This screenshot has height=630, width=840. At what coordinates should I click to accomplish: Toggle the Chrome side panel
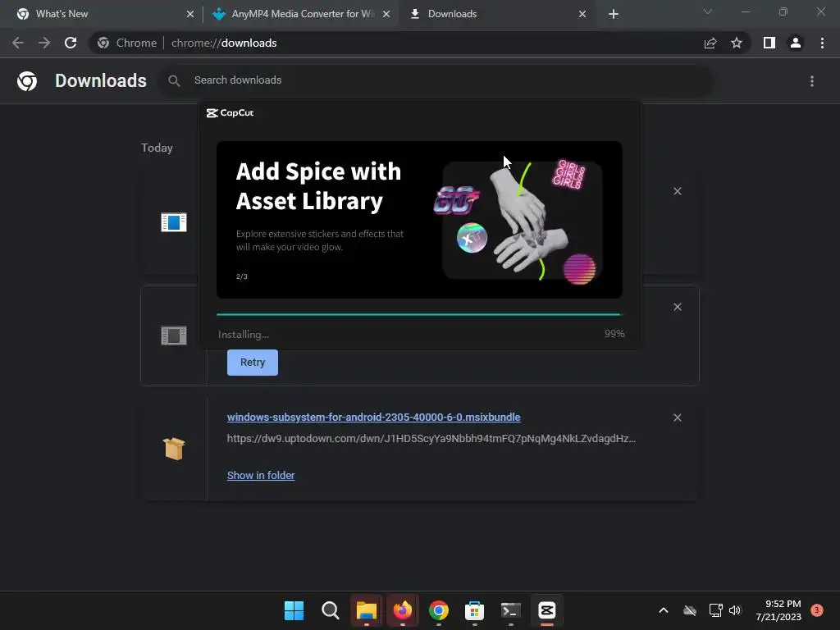[x=769, y=43]
